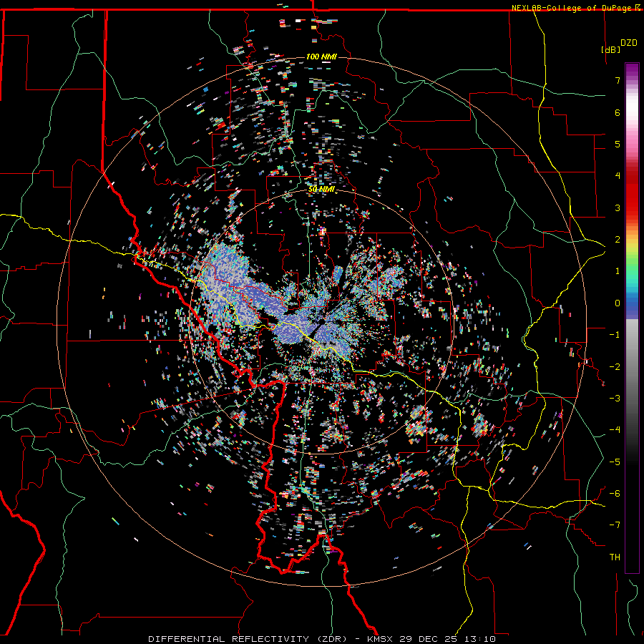Click the 7 tick label on color scale
The width and height of the screenshot is (644, 644).
point(618,80)
